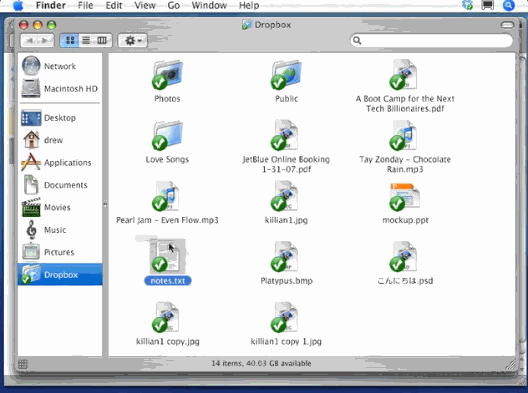Click the Finder window search field
Viewport: 528px width, 393px height.
coord(431,40)
